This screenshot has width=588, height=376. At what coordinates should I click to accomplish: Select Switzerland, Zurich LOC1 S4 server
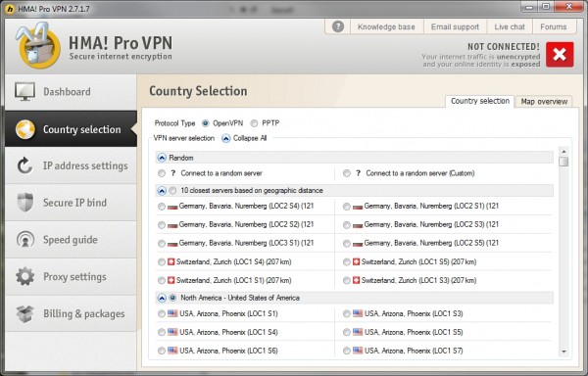(162, 262)
